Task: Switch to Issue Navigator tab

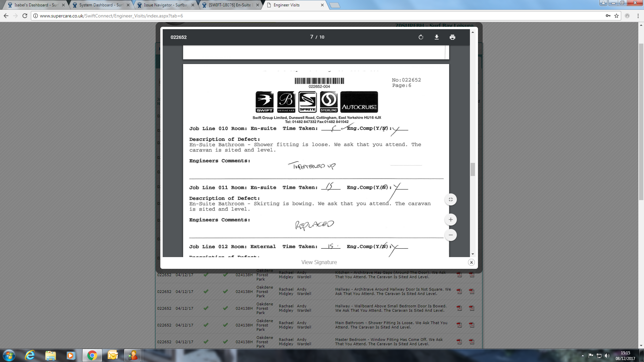Action: point(165,5)
